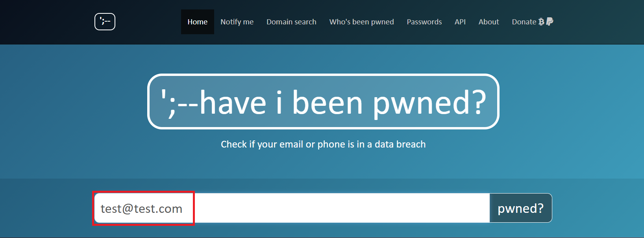Click the word "have" in the large title
This screenshot has width=644, height=238.
[x=233, y=103]
